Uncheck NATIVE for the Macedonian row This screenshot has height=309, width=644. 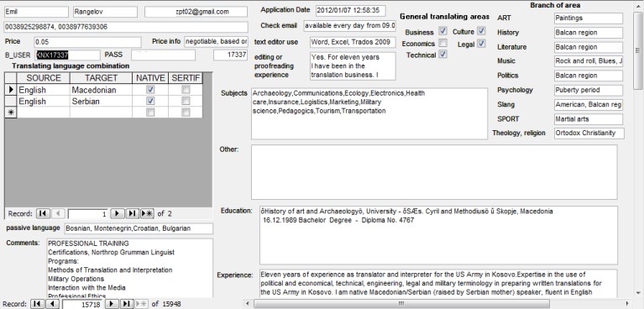[151, 90]
